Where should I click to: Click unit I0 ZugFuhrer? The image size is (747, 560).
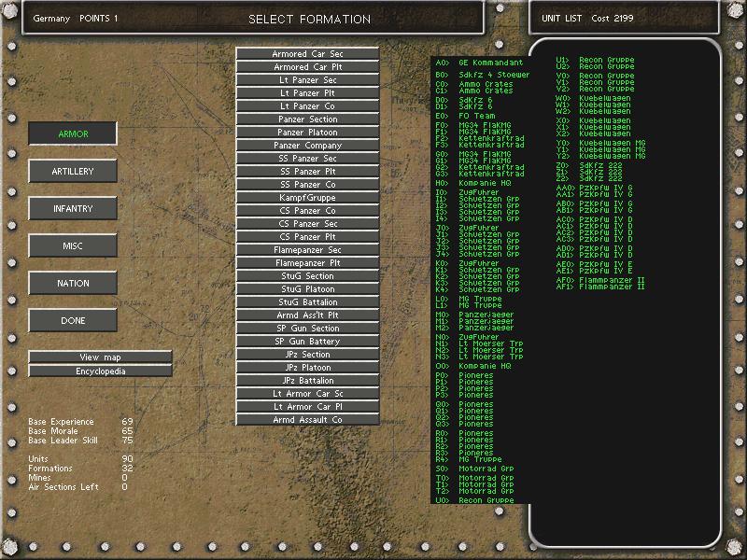(x=467, y=192)
